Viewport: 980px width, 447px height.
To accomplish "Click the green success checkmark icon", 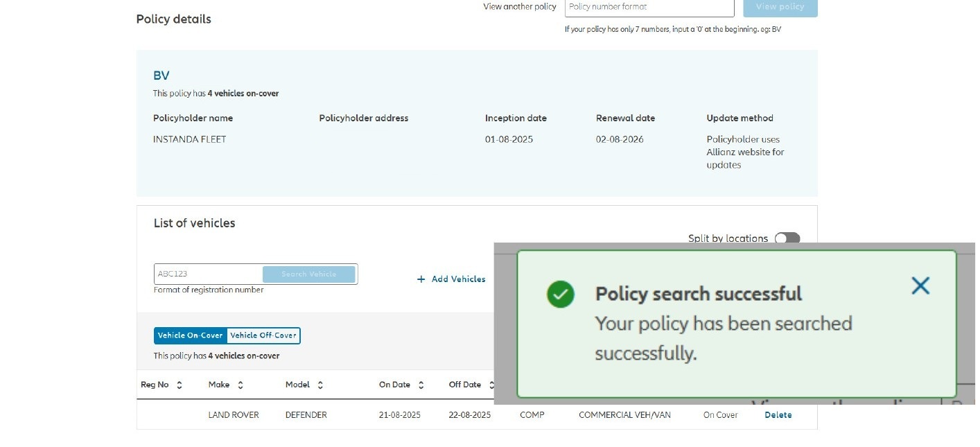I will [x=560, y=295].
